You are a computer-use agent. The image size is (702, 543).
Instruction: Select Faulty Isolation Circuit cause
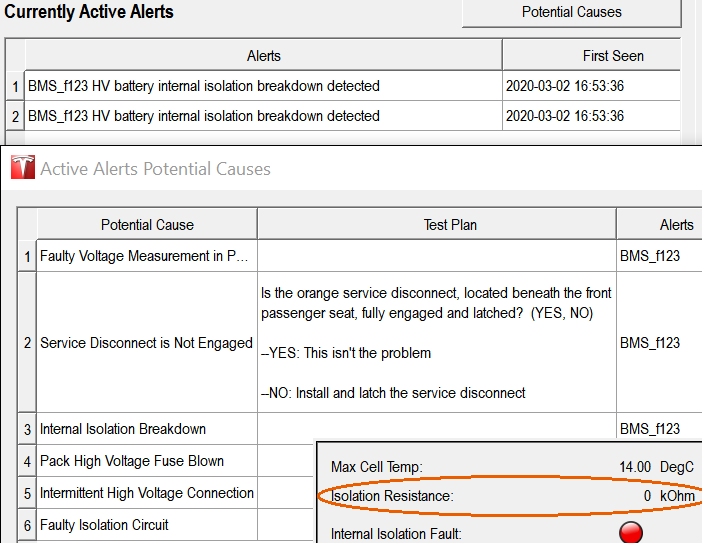tap(104, 525)
